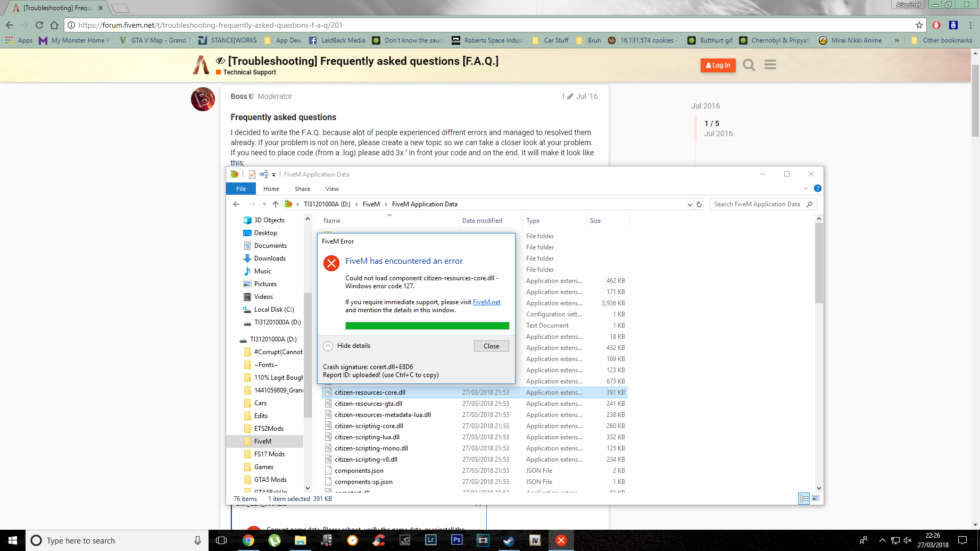The image size is (980, 551).
Task: Open the Explorer File tab
Action: pyautogui.click(x=241, y=189)
